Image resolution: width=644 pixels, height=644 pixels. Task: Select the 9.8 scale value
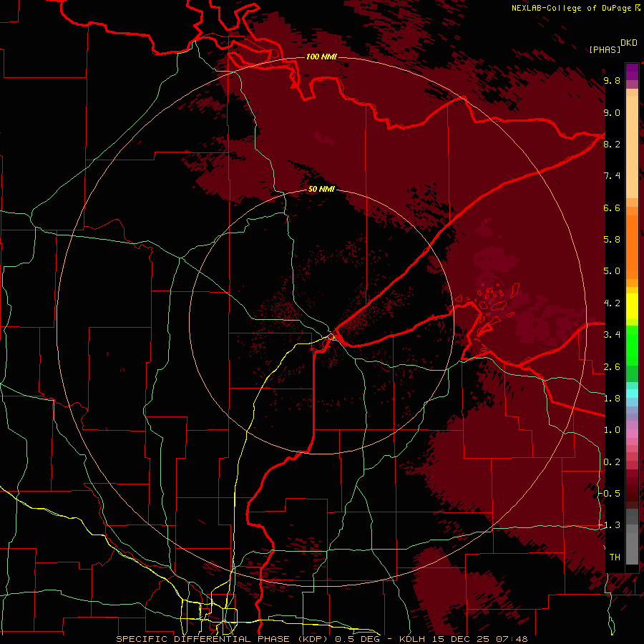point(612,81)
